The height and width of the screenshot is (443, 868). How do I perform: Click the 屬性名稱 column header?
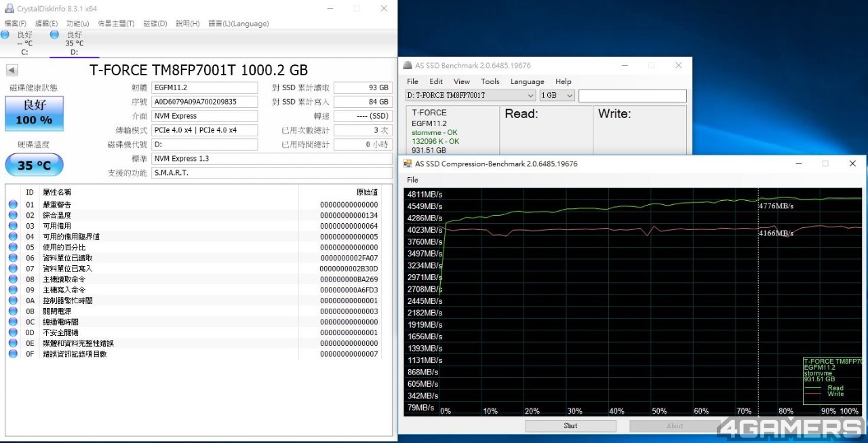pos(57,193)
